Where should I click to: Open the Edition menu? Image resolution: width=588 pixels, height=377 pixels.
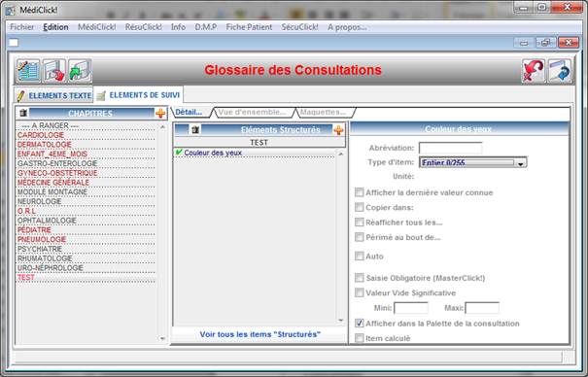pyautogui.click(x=55, y=27)
